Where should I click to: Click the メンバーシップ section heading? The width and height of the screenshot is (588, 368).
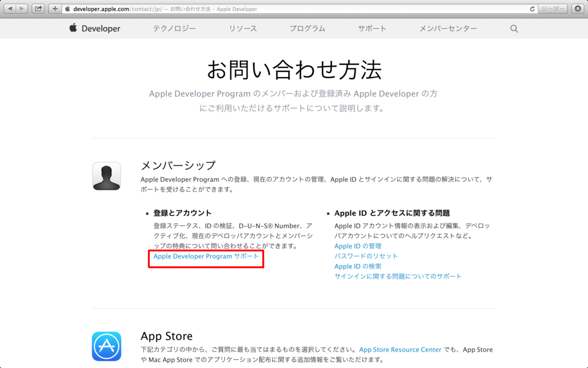178,165
